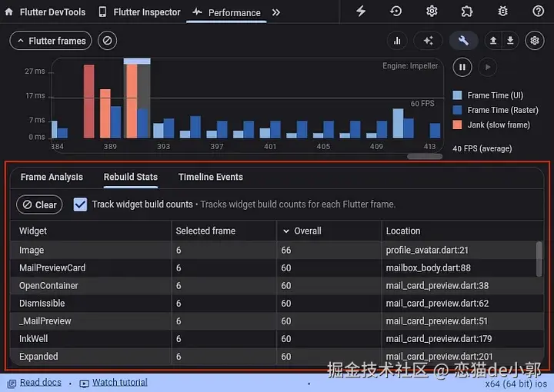This screenshot has height=392, width=554.
Task: Open DevTools settings gear in top bar
Action: point(432,12)
